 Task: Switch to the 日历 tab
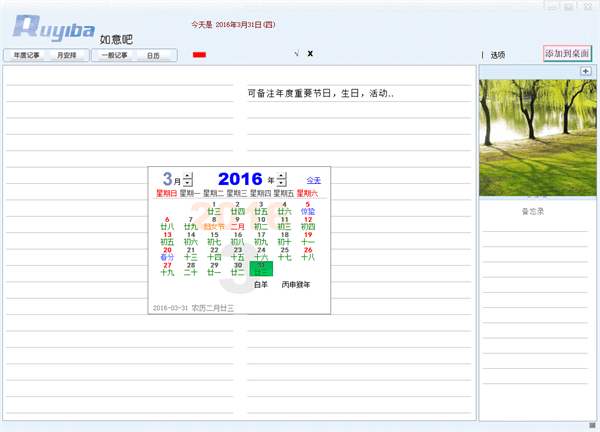(x=153, y=55)
